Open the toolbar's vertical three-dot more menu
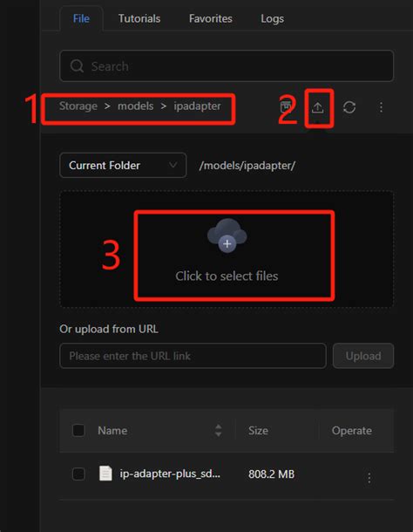 coord(381,107)
